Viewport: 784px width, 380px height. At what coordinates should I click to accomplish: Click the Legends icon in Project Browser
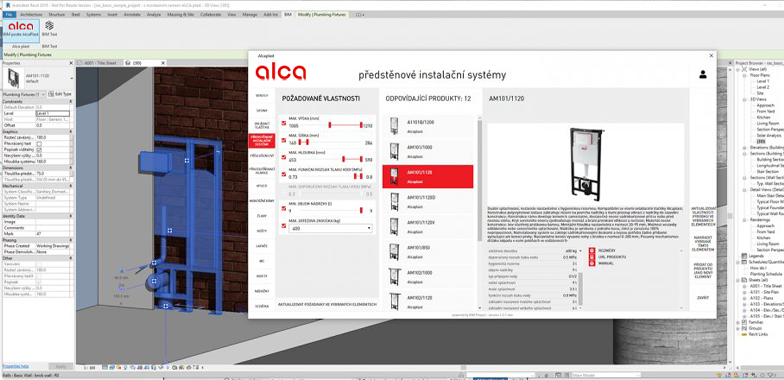(744, 256)
